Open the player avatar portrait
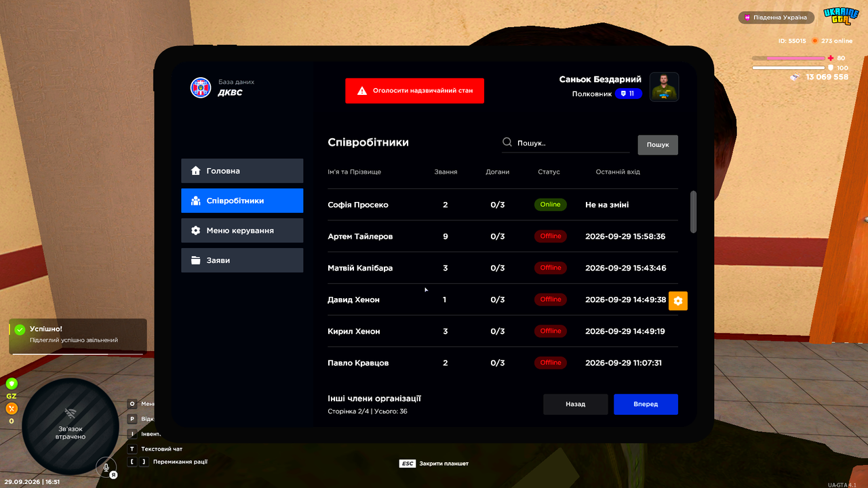Viewport: 868px width, 488px height. [665, 87]
